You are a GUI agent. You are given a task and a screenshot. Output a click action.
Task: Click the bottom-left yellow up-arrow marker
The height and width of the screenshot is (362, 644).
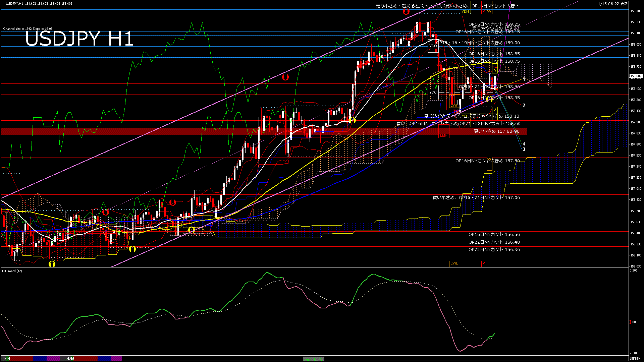pyautogui.click(x=52, y=264)
